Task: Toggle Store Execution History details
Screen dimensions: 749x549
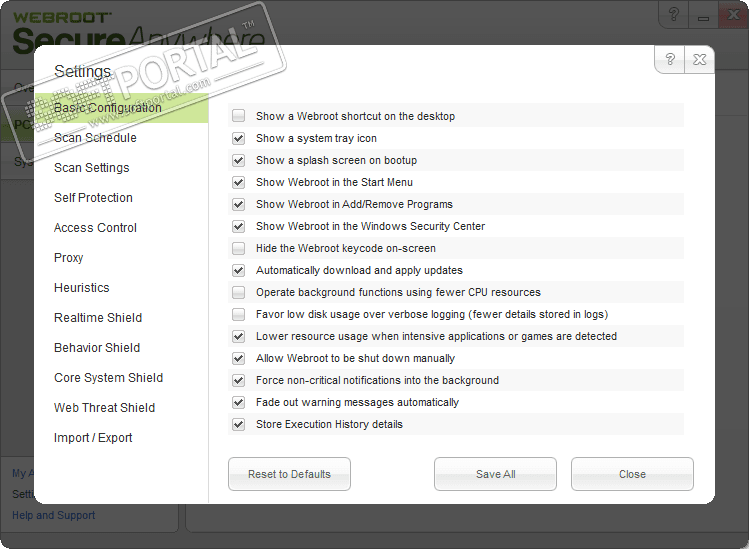Action: pyautogui.click(x=238, y=424)
